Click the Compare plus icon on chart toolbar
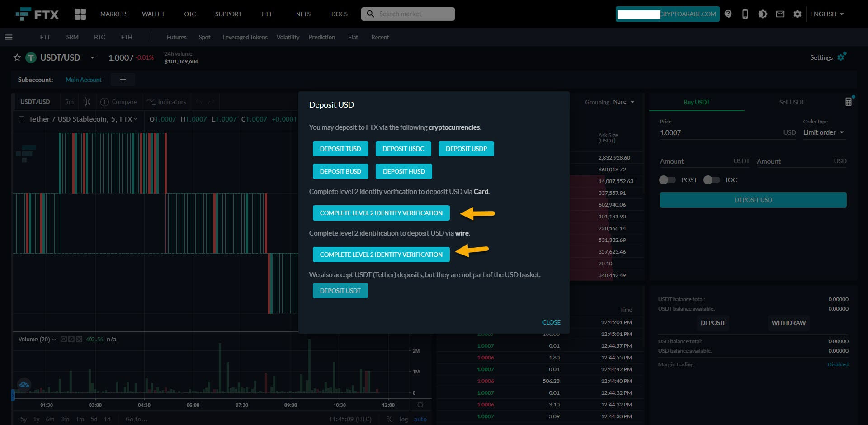This screenshot has width=868, height=425. (x=104, y=102)
